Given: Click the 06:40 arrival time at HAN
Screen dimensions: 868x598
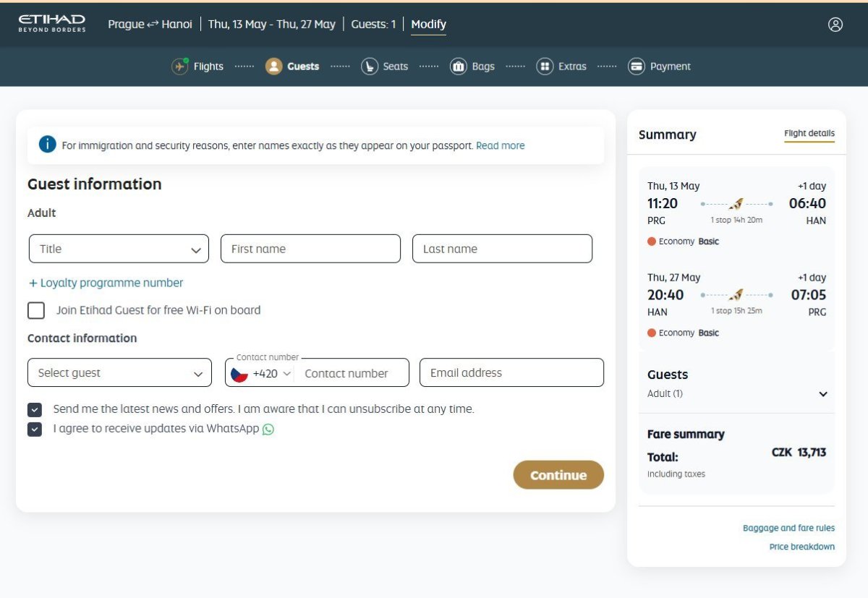Looking at the screenshot, I should pos(807,204).
